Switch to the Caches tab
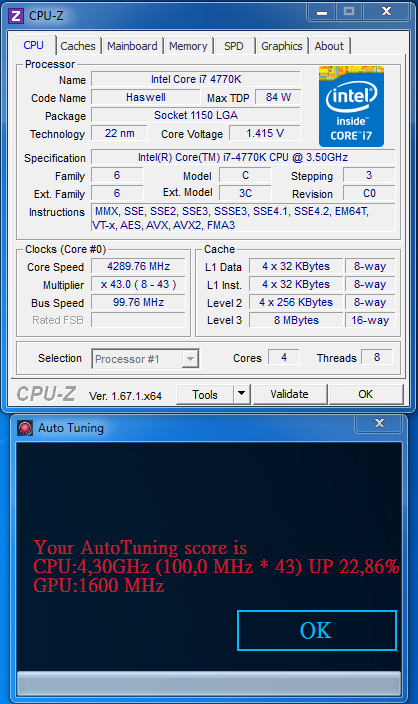Screen dimensions: 418x704 click(x=78, y=46)
